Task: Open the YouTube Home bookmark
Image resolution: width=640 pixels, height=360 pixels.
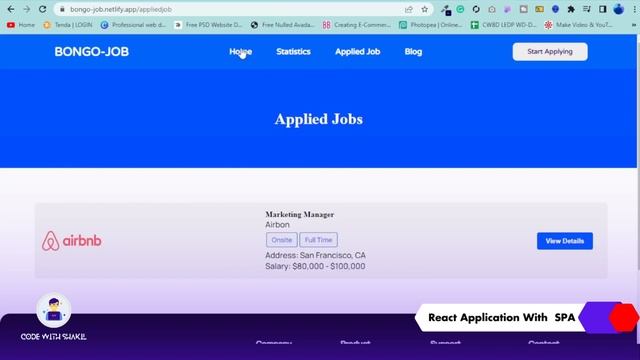Action: pos(21,25)
